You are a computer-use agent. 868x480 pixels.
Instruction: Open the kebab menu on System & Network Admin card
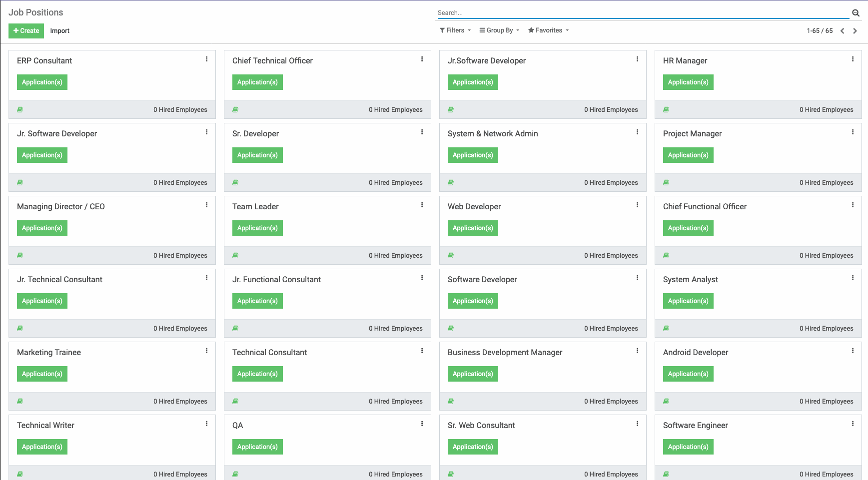637,132
